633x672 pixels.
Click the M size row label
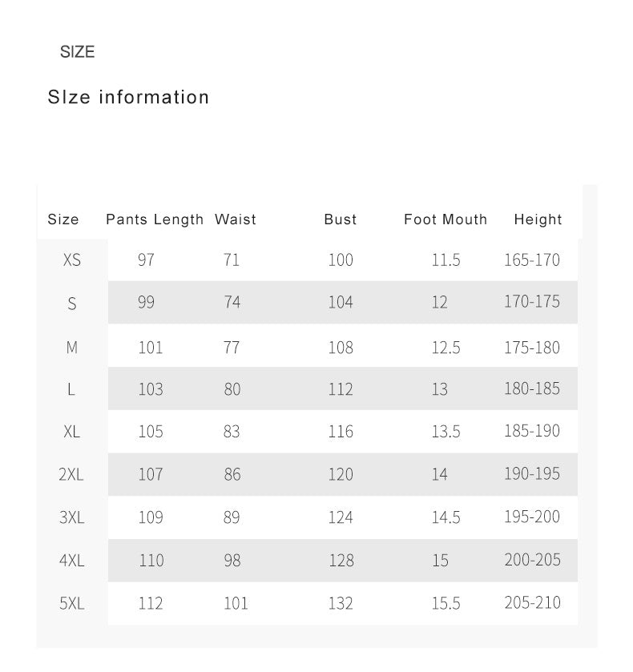point(72,347)
